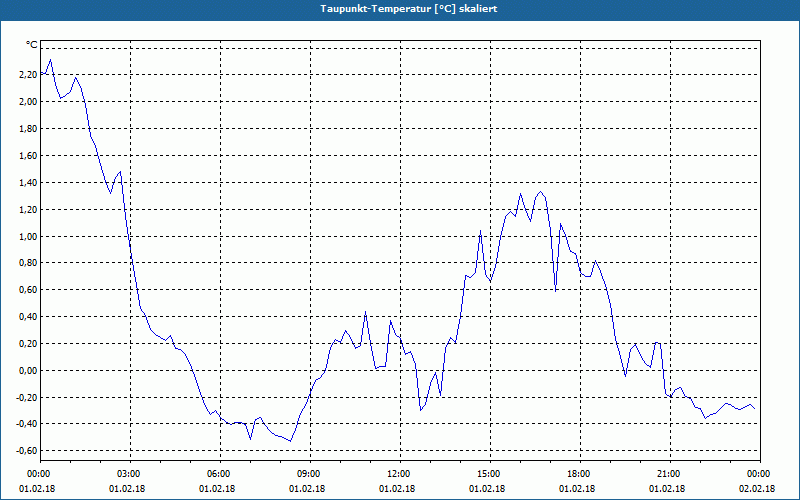Click the 21:00 time label

pyautogui.click(x=670, y=474)
